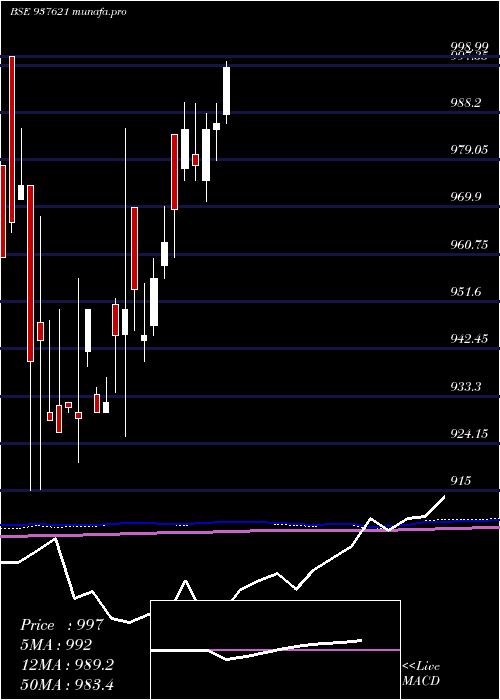Select the 979.05 price axis label
The image size is (500, 700).
(x=468, y=150)
